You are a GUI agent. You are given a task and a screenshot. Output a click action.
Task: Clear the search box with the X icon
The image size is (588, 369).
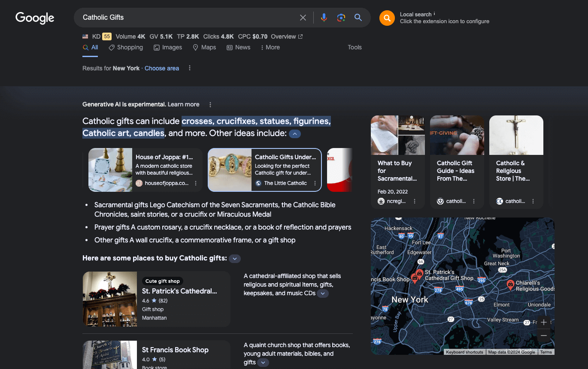[x=303, y=18]
